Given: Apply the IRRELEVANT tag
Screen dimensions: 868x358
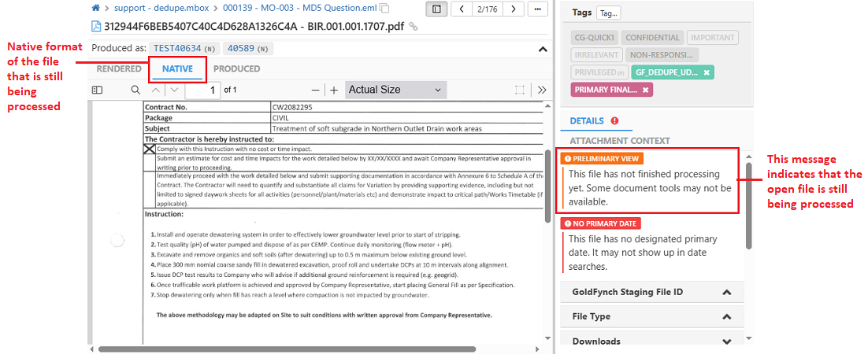Looking at the screenshot, I should [595, 55].
